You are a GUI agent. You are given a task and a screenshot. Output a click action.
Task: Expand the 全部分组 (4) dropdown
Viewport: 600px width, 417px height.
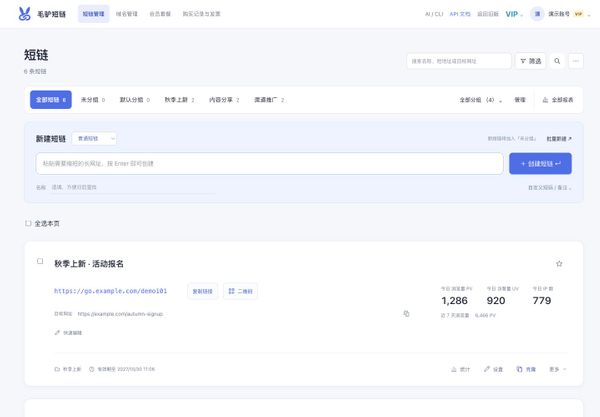tap(481, 100)
